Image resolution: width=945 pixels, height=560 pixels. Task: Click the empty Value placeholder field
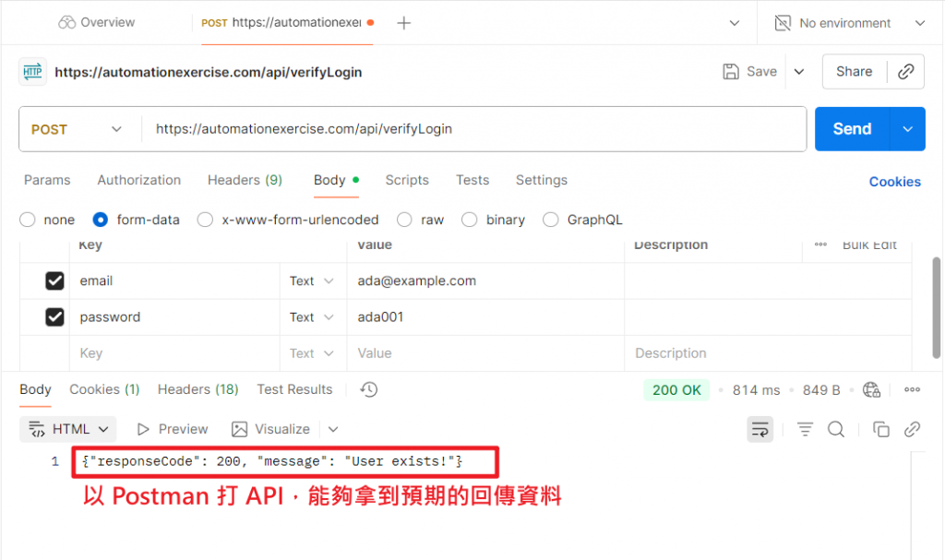point(485,353)
